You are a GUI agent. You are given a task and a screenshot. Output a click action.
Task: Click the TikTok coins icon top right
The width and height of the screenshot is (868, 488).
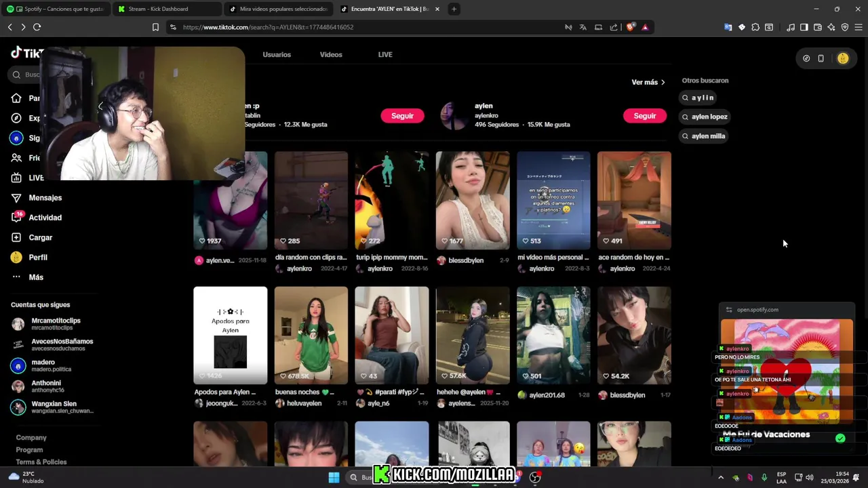806,58
